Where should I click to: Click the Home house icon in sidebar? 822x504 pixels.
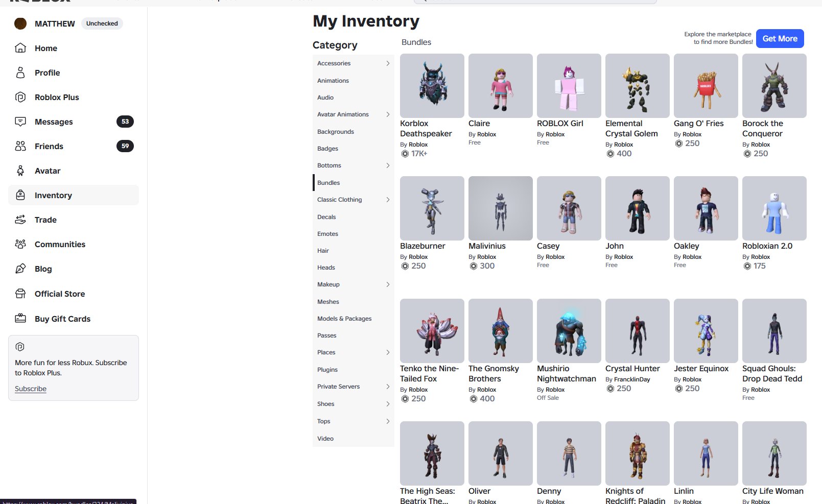point(20,48)
